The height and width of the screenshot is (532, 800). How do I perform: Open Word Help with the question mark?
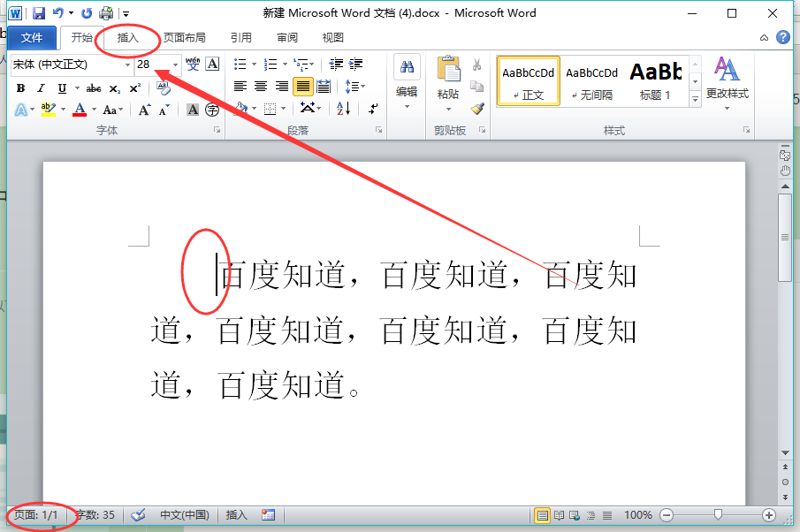tap(783, 37)
